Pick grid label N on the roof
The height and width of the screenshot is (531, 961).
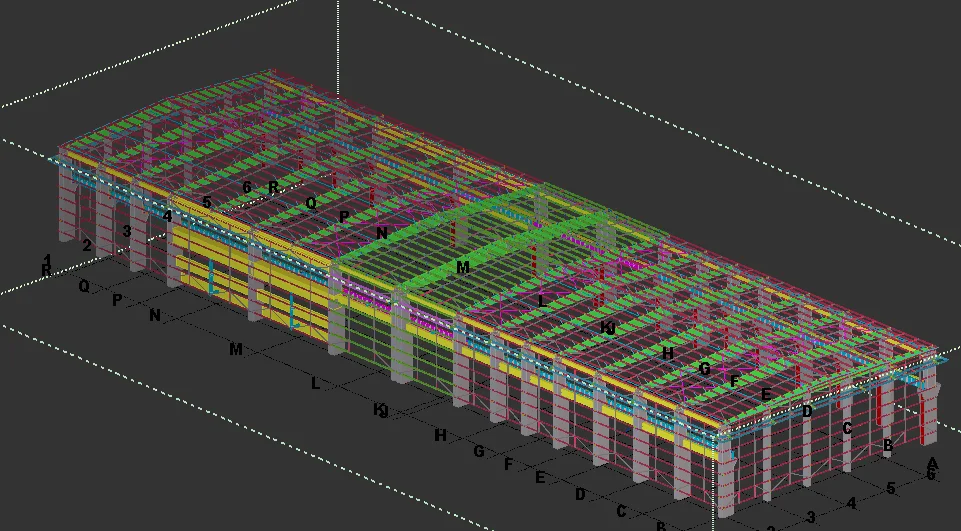click(381, 233)
